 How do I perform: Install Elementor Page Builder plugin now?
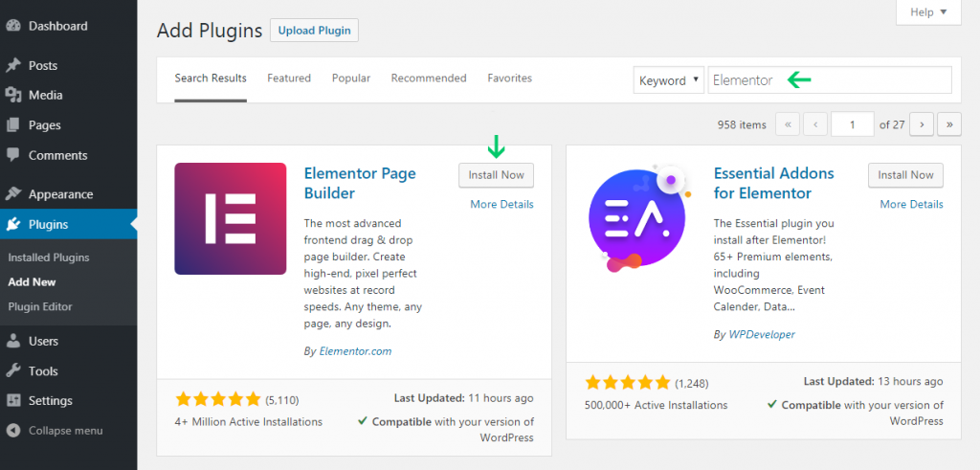tap(497, 175)
